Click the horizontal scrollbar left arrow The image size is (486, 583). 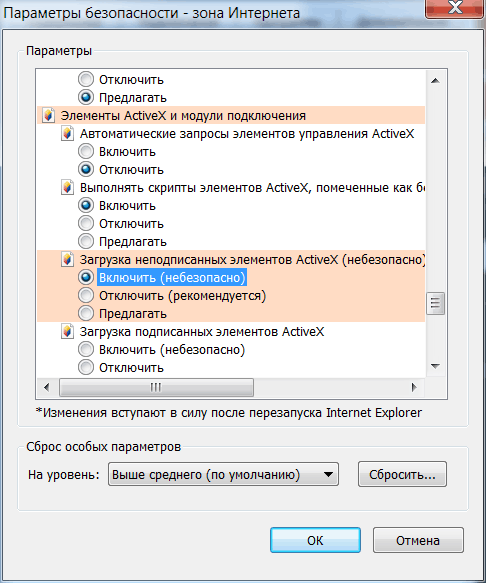pos(47,387)
